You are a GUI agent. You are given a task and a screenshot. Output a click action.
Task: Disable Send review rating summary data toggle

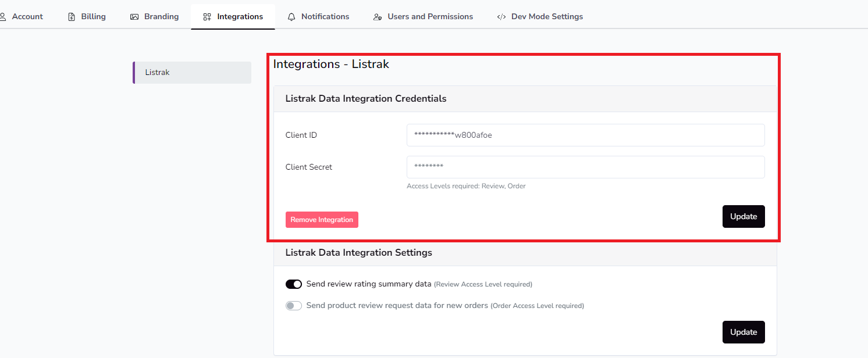pyautogui.click(x=294, y=284)
